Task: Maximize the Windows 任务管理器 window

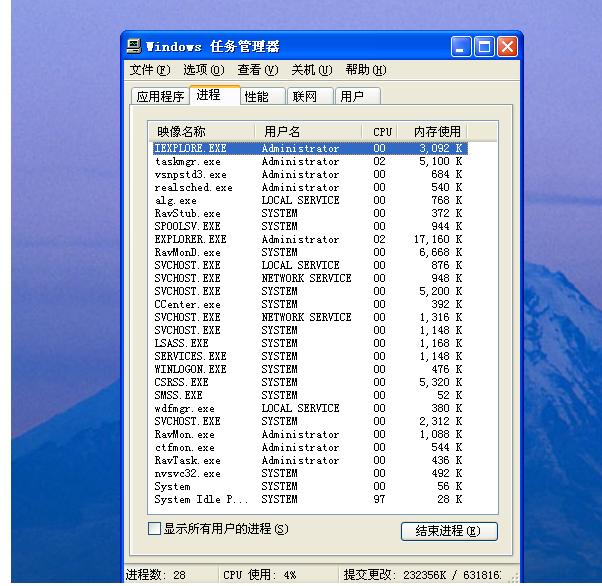Action: (x=484, y=47)
